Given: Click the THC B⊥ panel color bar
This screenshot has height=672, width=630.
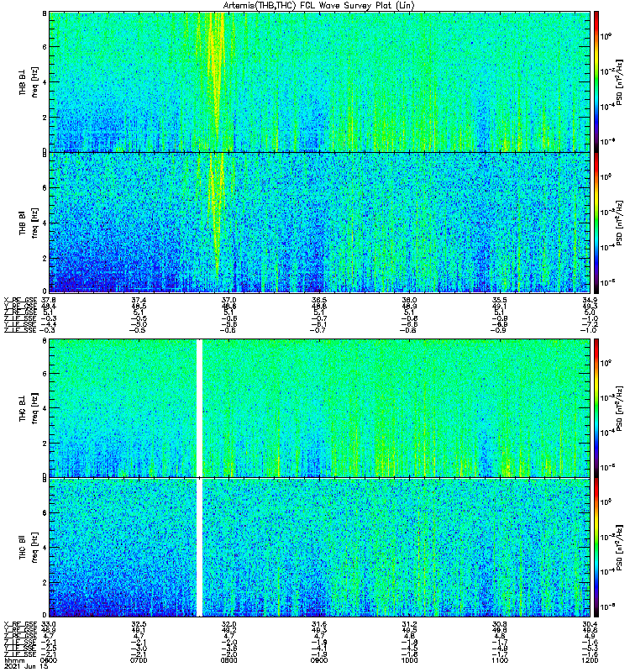Looking at the screenshot, I should pyautogui.click(x=596, y=408).
